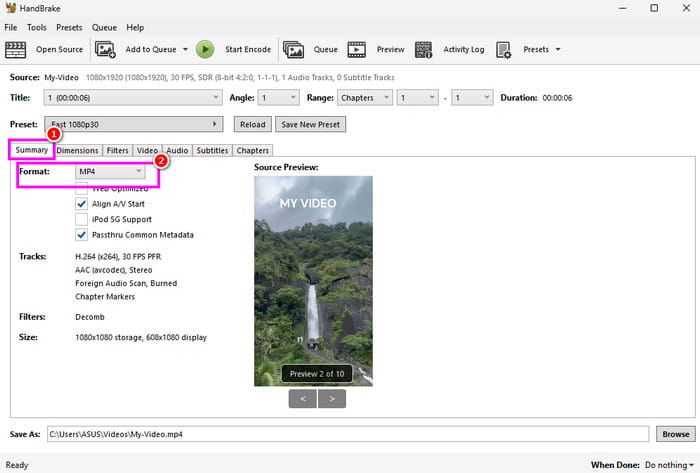Image resolution: width=700 pixels, height=473 pixels.
Task: Open the Help menu
Action: [x=135, y=28]
